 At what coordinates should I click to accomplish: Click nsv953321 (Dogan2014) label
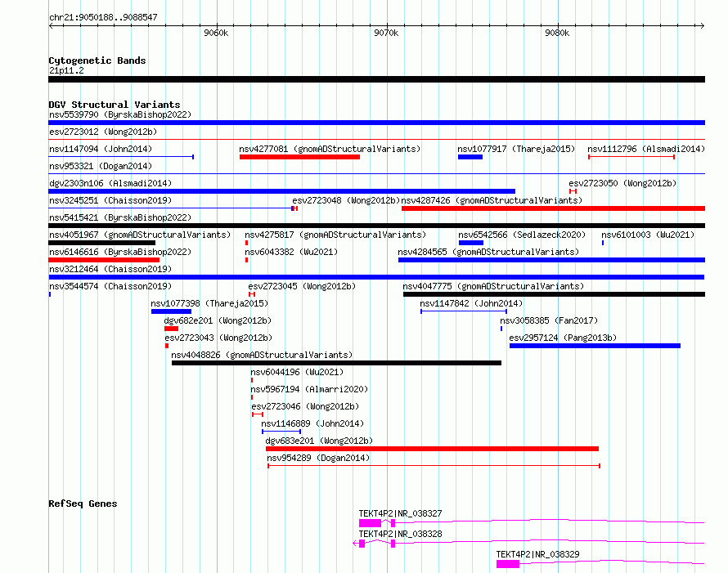101,166
